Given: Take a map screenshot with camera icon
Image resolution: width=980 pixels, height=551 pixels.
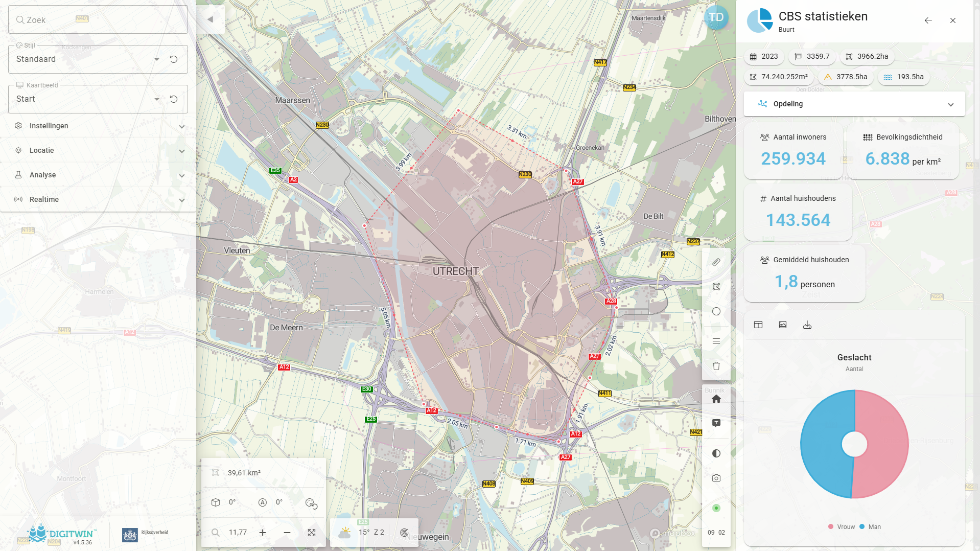Looking at the screenshot, I should [x=716, y=478].
